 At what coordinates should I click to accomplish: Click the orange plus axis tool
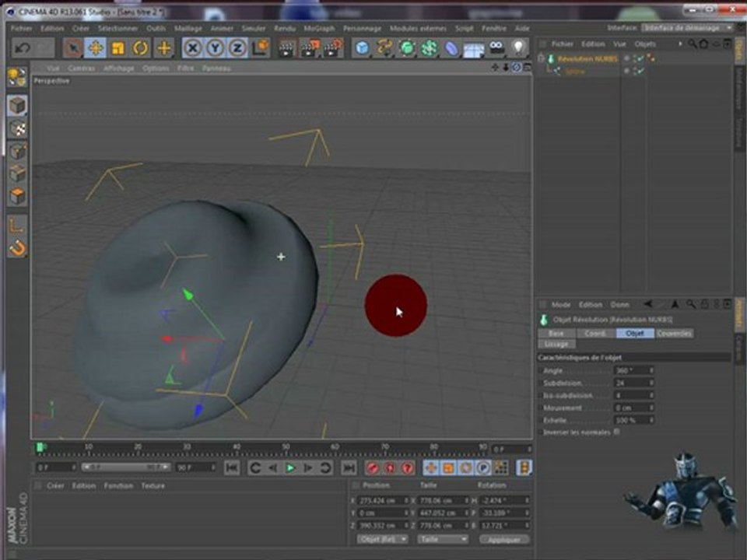(163, 48)
